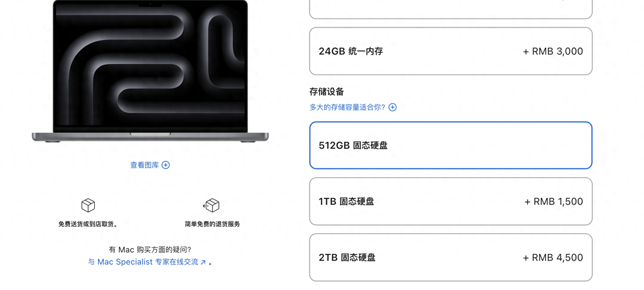Click the MacBook Pro product image

coord(150,71)
